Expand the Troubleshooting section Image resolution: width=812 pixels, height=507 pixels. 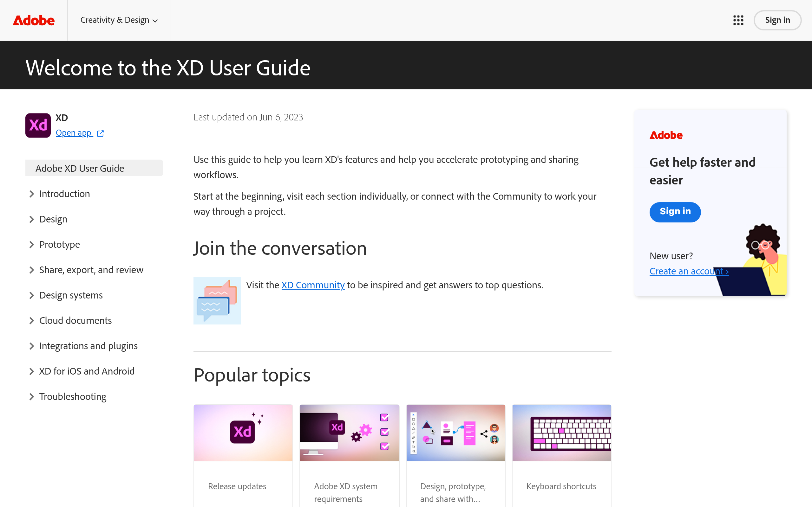73,396
